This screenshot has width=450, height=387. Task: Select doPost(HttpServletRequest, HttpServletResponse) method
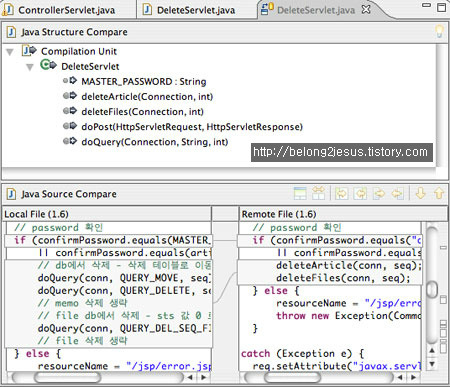[192, 127]
